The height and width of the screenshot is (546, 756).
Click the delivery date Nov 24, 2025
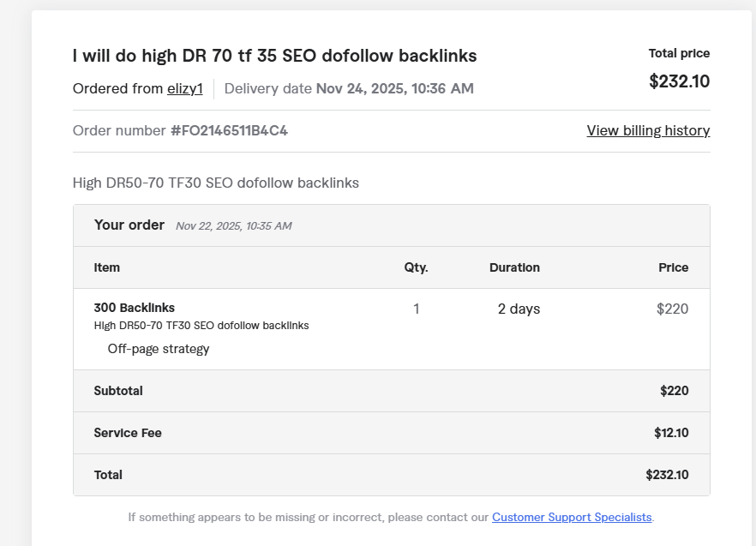click(x=394, y=88)
